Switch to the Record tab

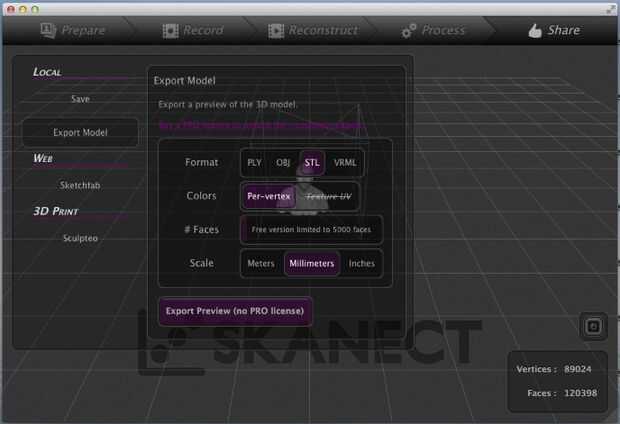pos(193,30)
